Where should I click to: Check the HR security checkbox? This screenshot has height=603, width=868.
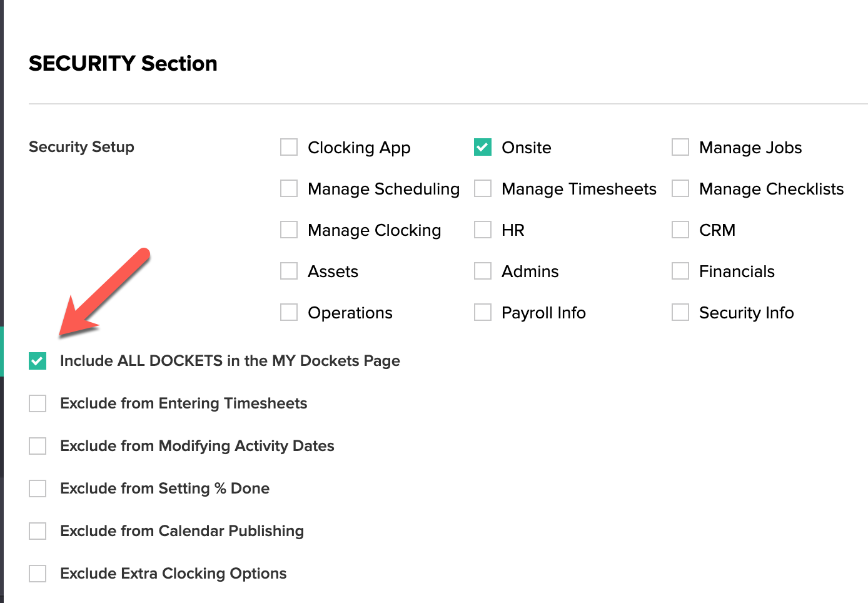click(x=483, y=230)
